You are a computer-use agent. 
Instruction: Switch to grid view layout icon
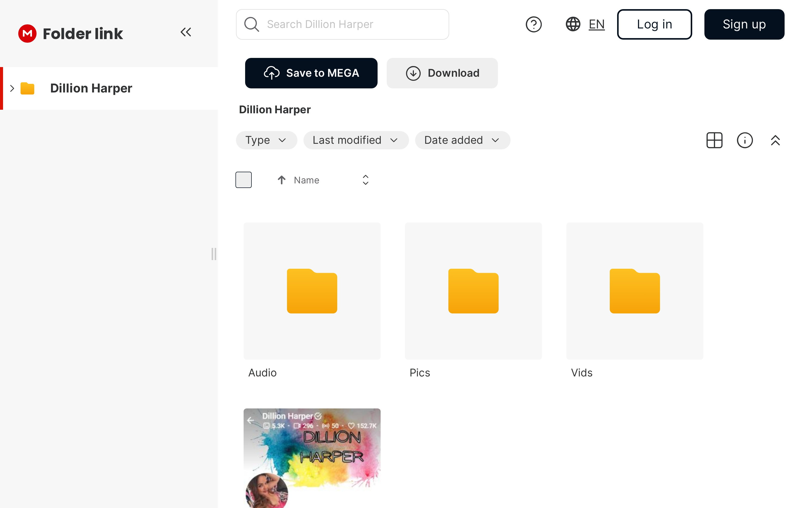[x=714, y=140]
